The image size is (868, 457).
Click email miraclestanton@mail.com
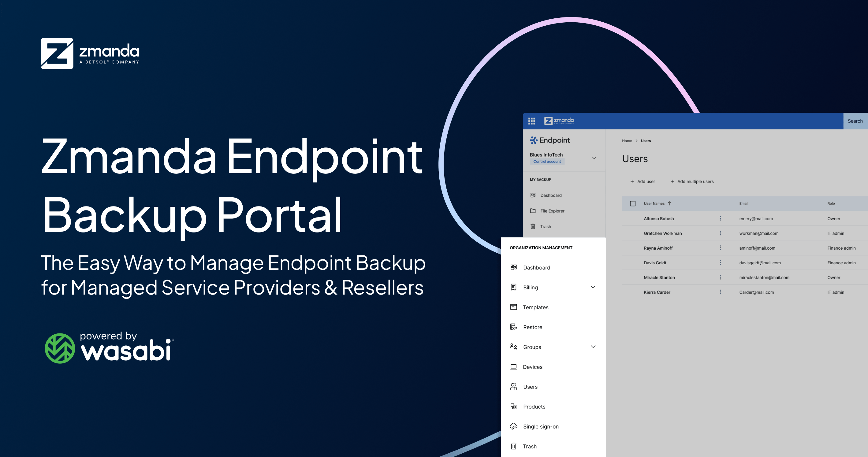(764, 277)
